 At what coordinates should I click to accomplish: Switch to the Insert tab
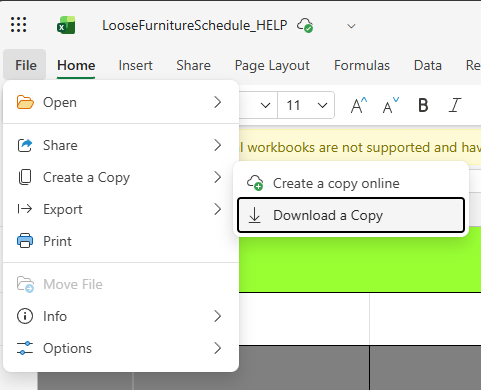coord(135,65)
